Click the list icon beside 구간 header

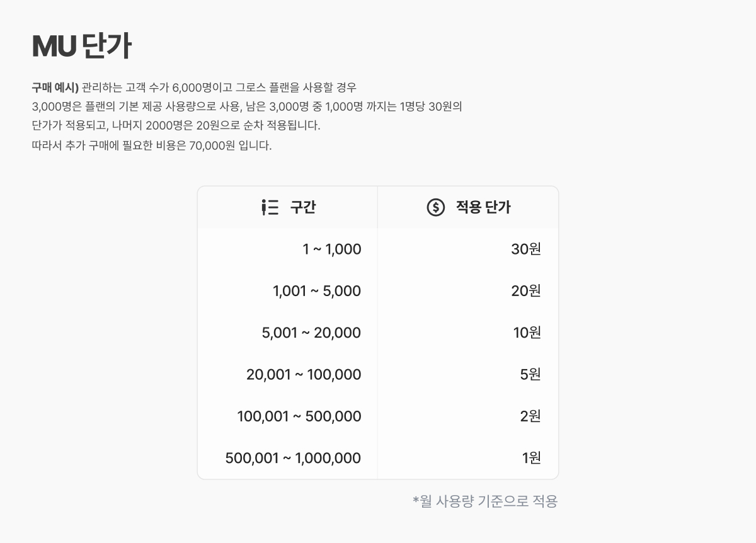click(270, 207)
